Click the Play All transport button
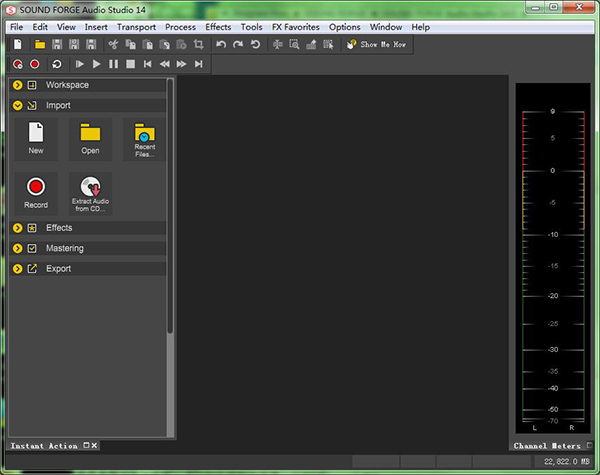The width and height of the screenshot is (600, 475). pos(80,64)
